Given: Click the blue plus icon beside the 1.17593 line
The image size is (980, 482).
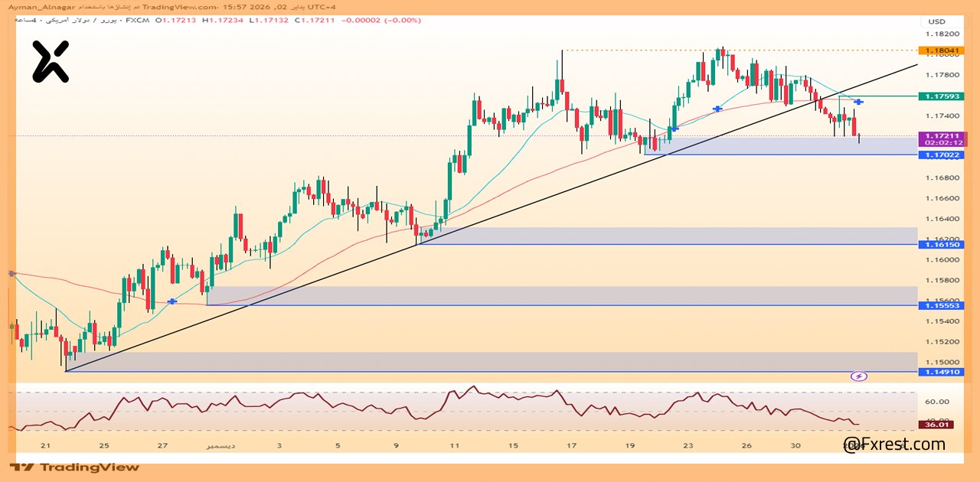Looking at the screenshot, I should (859, 101).
